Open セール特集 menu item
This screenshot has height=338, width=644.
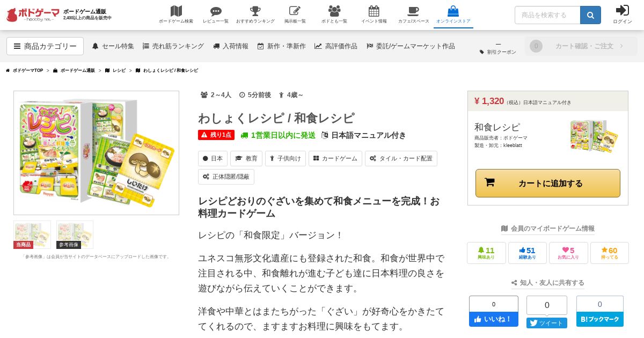coord(113,46)
